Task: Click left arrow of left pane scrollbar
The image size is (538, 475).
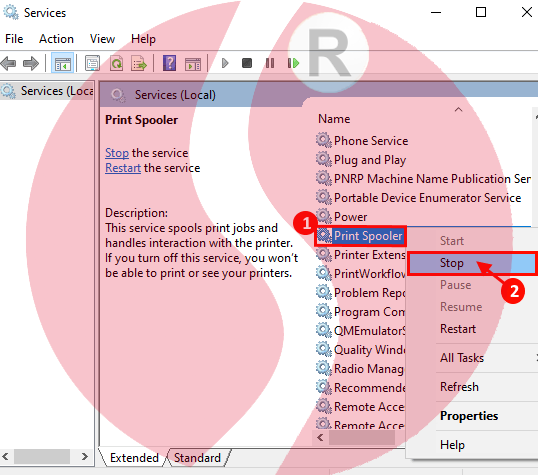Action: (5, 456)
